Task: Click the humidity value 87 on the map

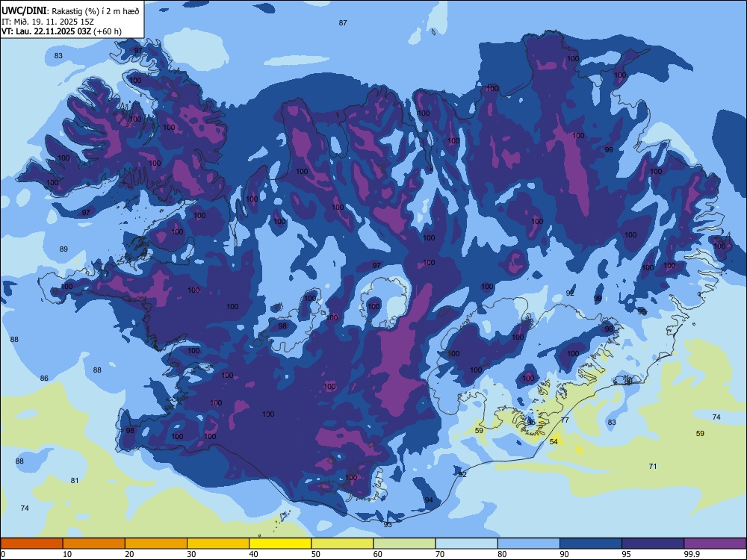Action: point(343,22)
